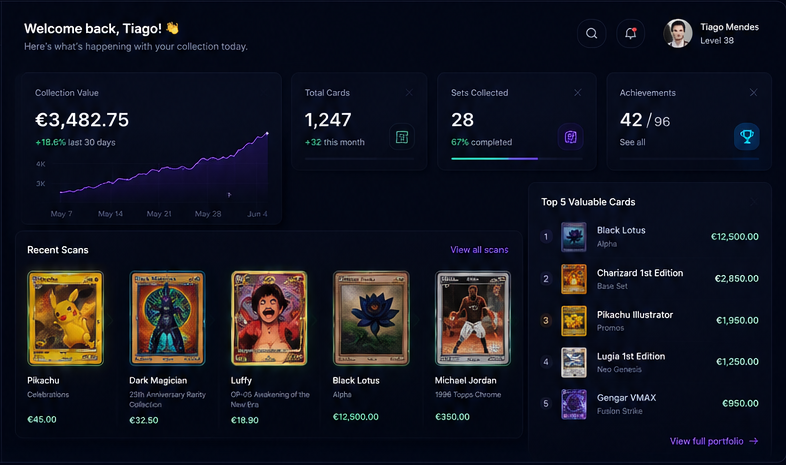786x465 pixels.
Task: Click the Total Cards card icon
Action: pos(402,137)
